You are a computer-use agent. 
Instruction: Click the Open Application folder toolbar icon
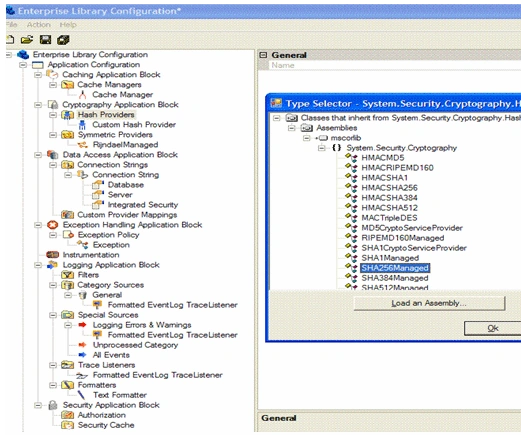[x=27, y=40]
